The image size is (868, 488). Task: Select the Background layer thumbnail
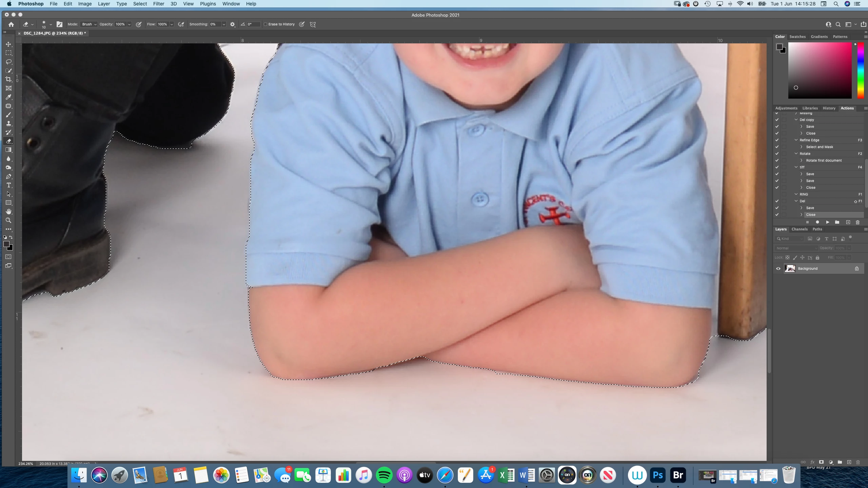790,268
